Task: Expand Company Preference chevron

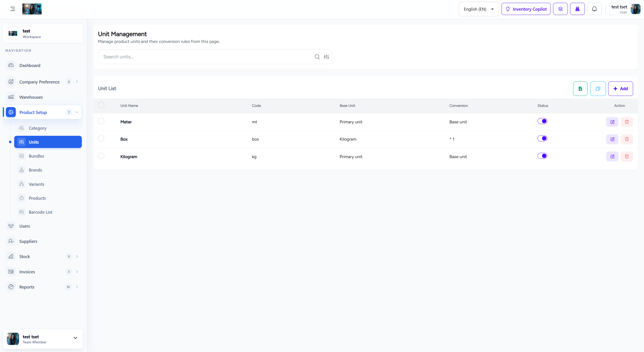Action: click(x=77, y=82)
